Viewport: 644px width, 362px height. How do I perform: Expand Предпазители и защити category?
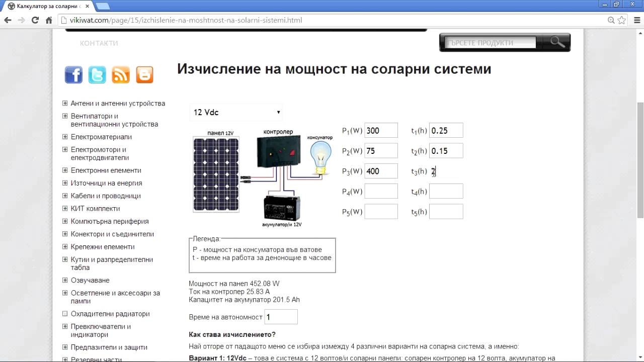pyautogui.click(x=65, y=347)
